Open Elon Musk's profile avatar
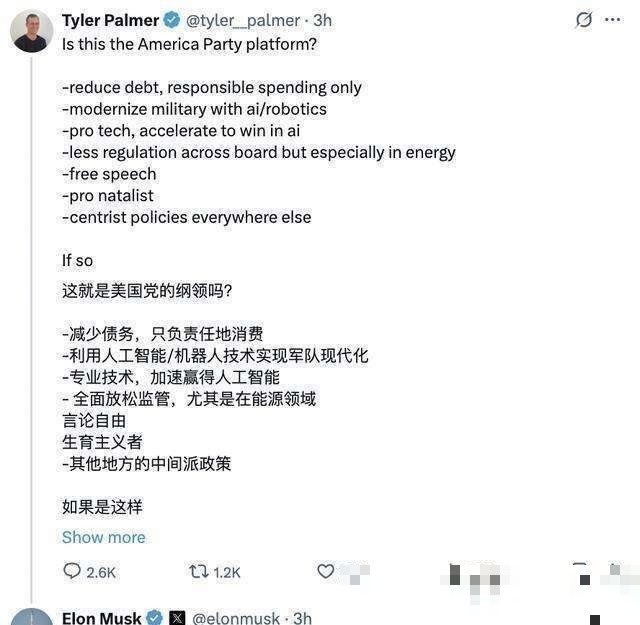This screenshot has height=625, width=640. [x=32, y=617]
